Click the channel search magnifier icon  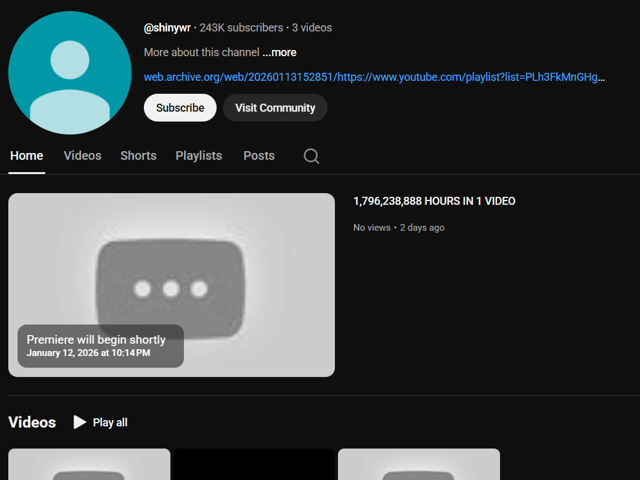[x=311, y=156]
